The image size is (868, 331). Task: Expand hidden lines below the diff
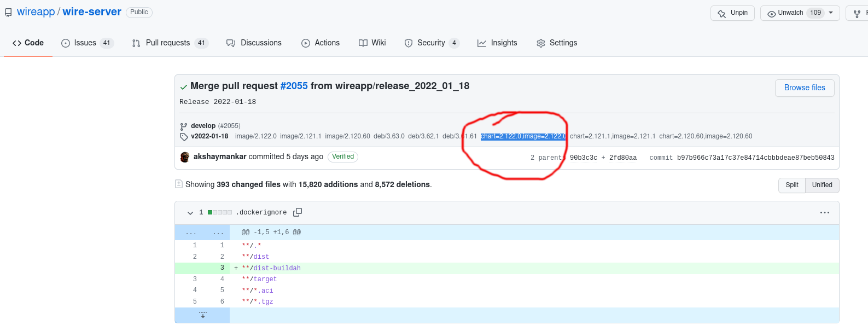pyautogui.click(x=203, y=315)
